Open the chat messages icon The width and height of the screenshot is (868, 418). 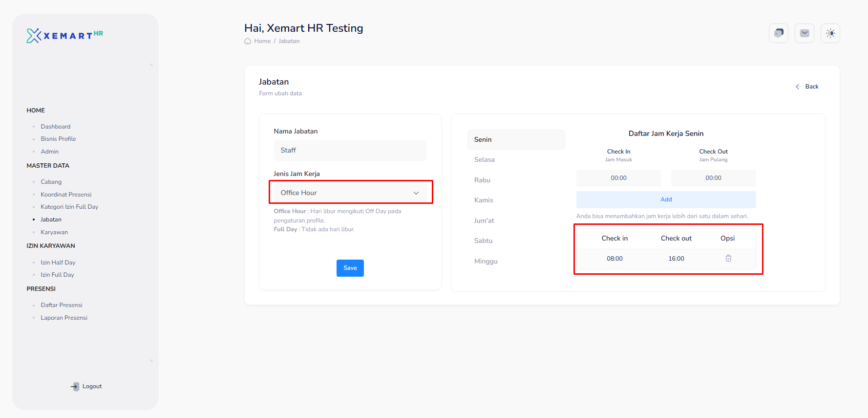778,33
